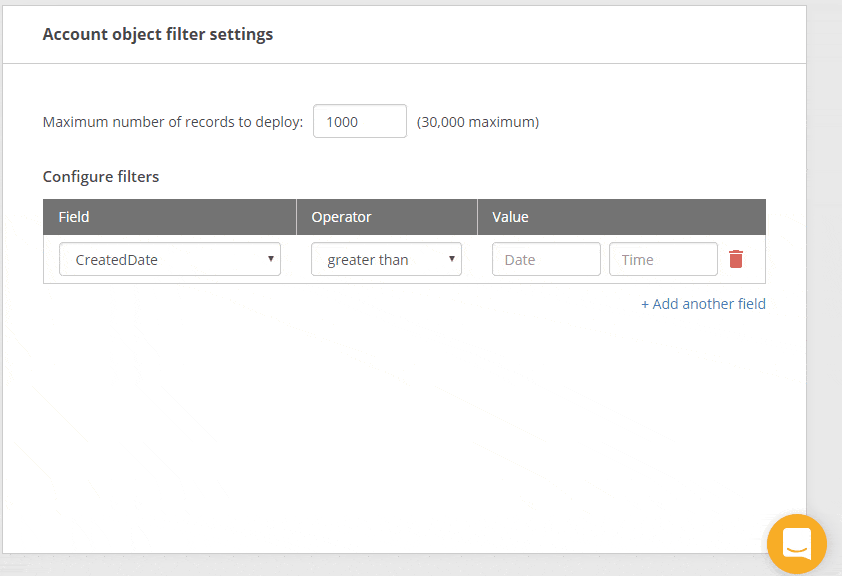Image resolution: width=842 pixels, height=576 pixels.
Task: Focus the Date value input
Action: click(546, 259)
